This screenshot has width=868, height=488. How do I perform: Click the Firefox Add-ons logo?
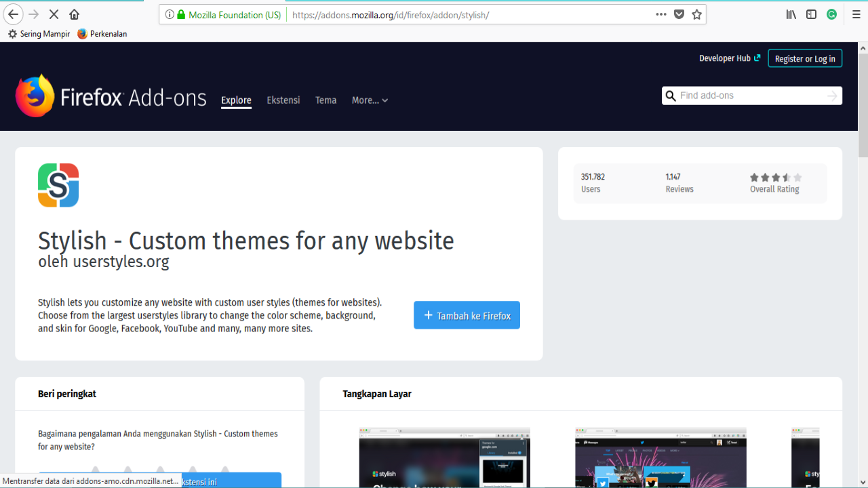coord(111,96)
